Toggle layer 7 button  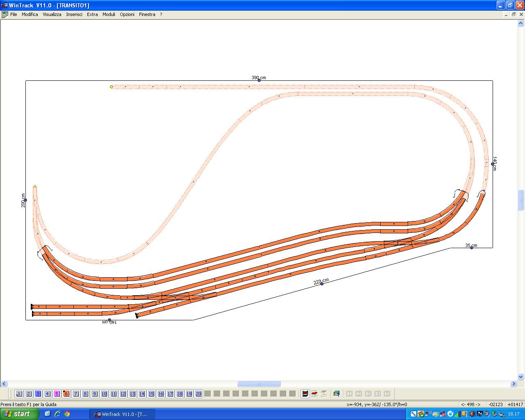75,394
